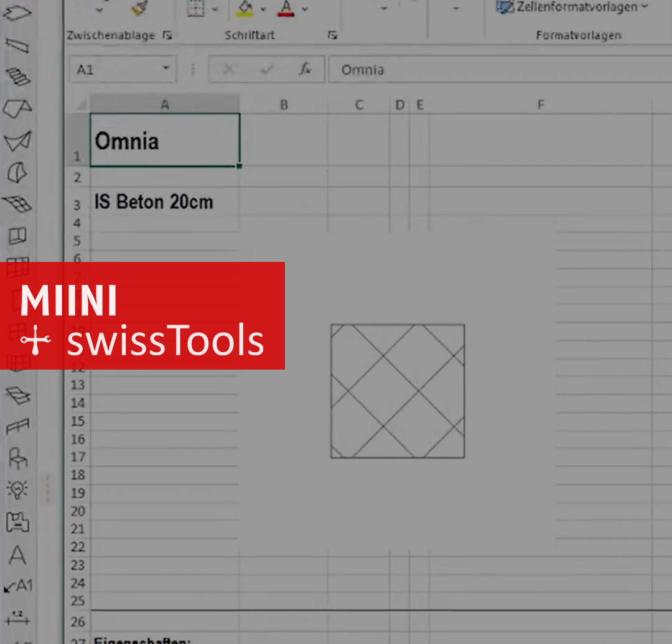The width and height of the screenshot is (672, 644).
Task: Select the light bulb tool
Action: coord(17,490)
